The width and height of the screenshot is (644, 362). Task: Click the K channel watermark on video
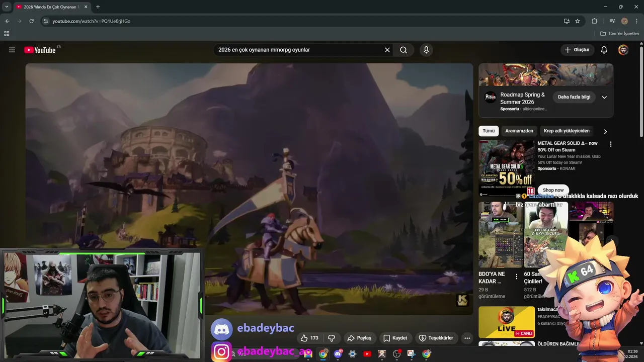pyautogui.click(x=462, y=300)
